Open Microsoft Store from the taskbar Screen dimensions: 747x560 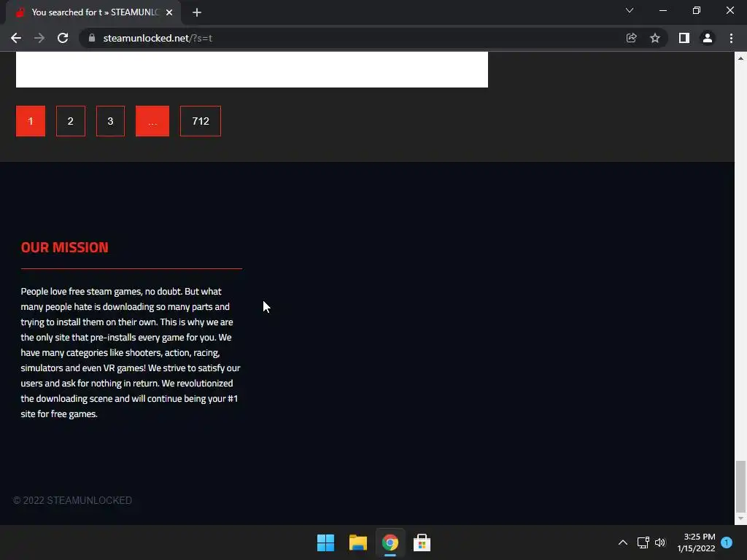422,542
